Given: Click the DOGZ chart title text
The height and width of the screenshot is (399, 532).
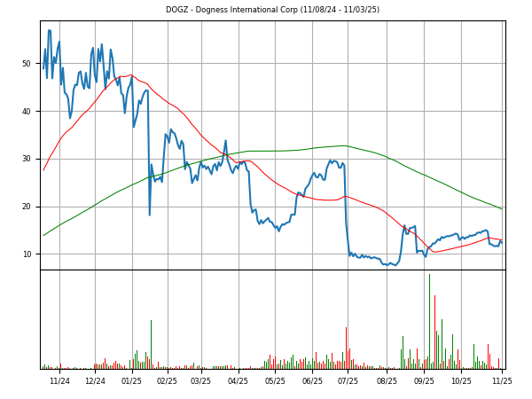Looking at the screenshot, I should (272, 10).
